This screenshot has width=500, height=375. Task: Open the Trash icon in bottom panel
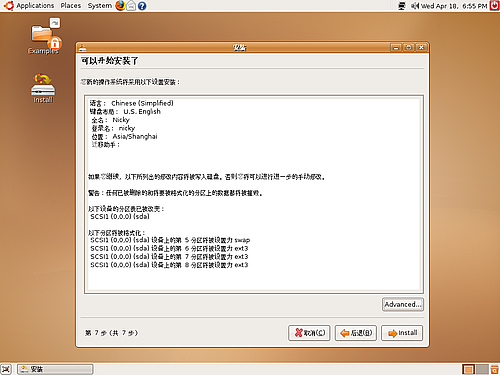point(495,369)
